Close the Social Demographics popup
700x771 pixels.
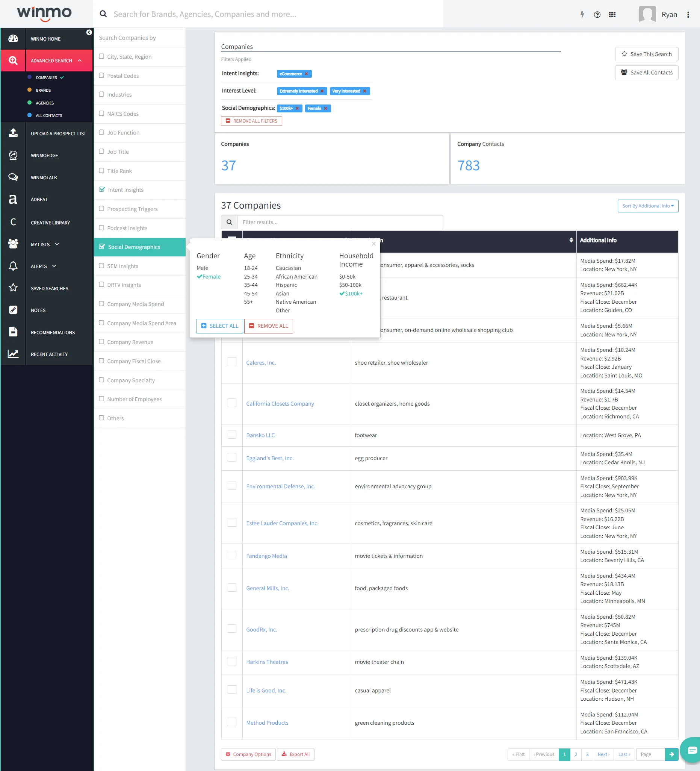(x=374, y=244)
